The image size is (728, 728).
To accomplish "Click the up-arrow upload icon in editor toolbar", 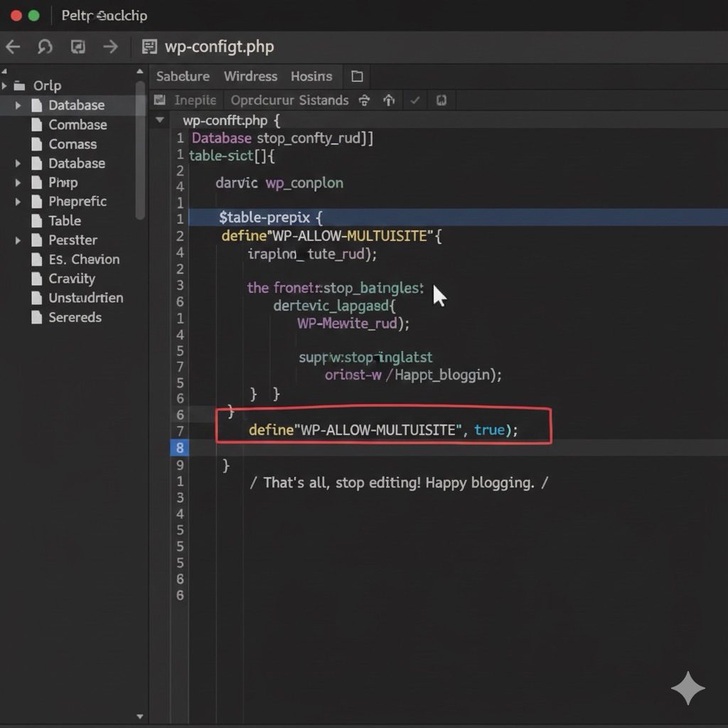I will (389, 100).
